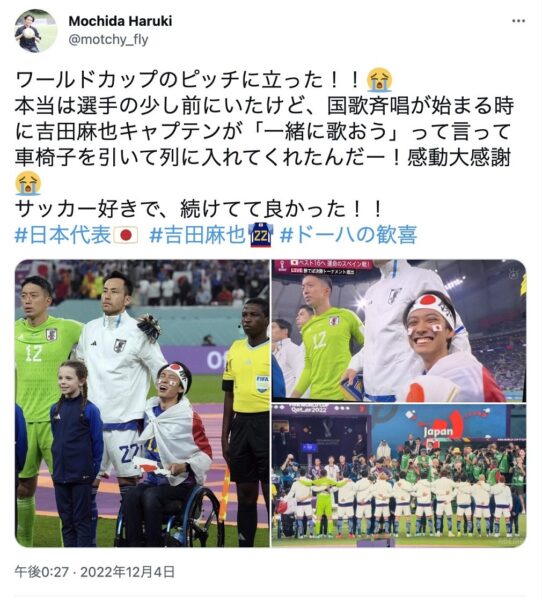Click the tweet line starting 車椅子を引いて

263,158
